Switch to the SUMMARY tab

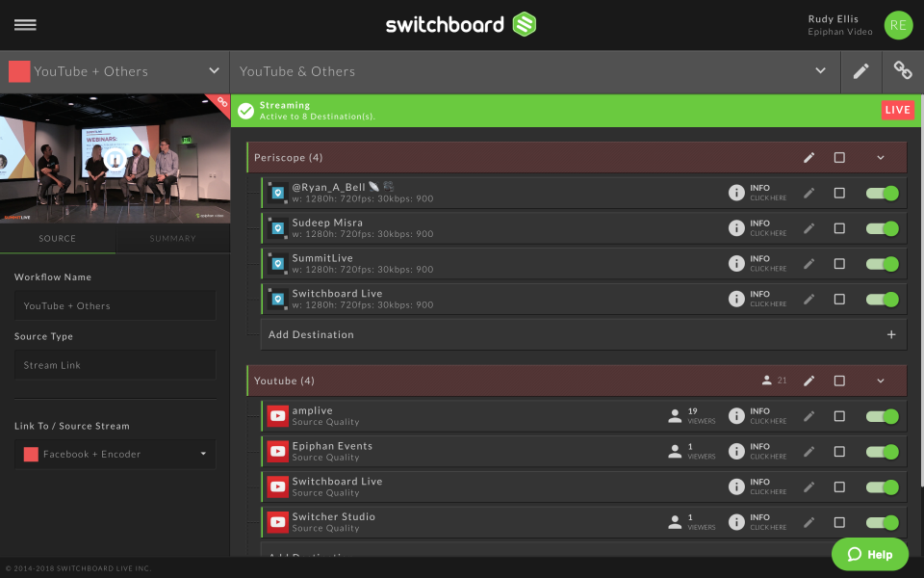click(x=172, y=238)
